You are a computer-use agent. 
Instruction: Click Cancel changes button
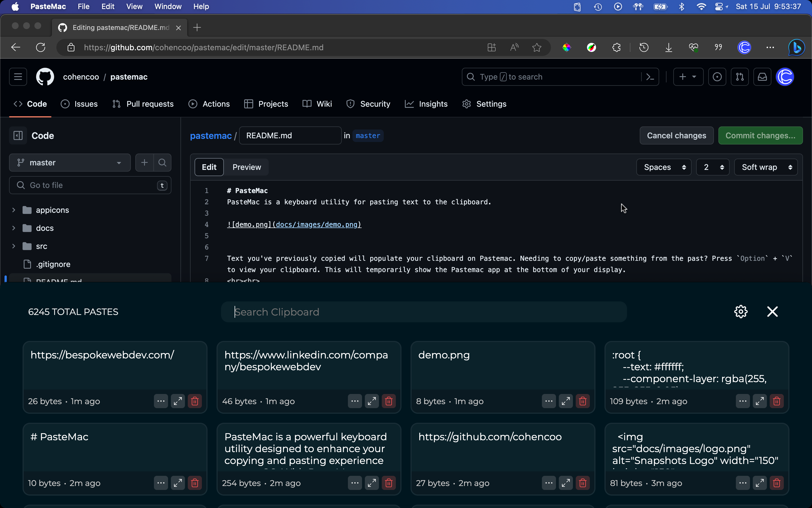(676, 135)
